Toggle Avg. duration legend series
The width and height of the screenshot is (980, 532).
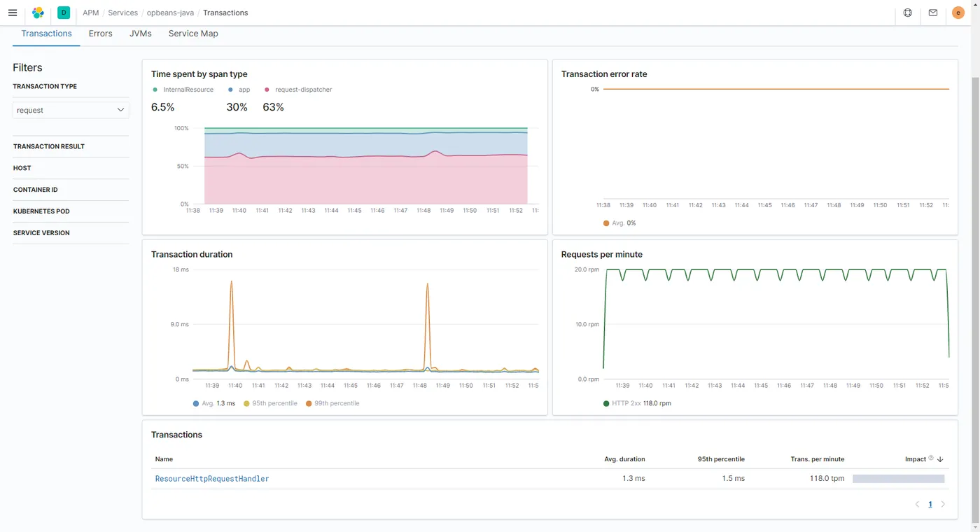(x=213, y=403)
